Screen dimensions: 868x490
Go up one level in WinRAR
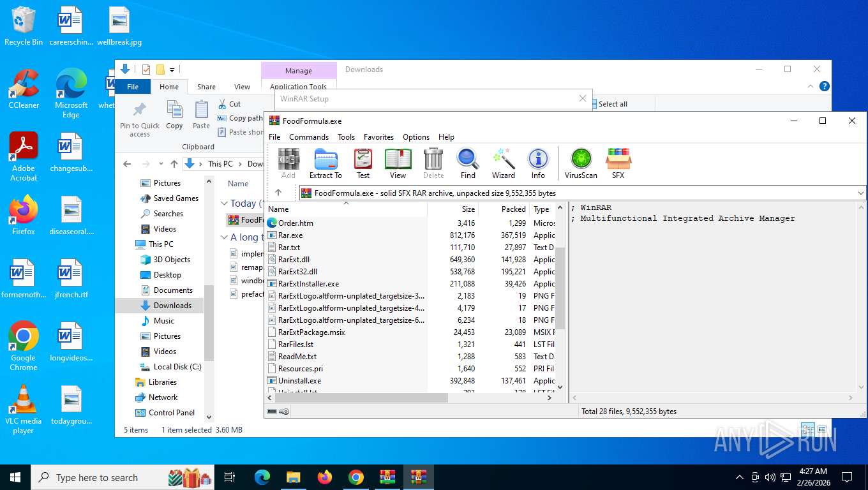click(x=278, y=193)
